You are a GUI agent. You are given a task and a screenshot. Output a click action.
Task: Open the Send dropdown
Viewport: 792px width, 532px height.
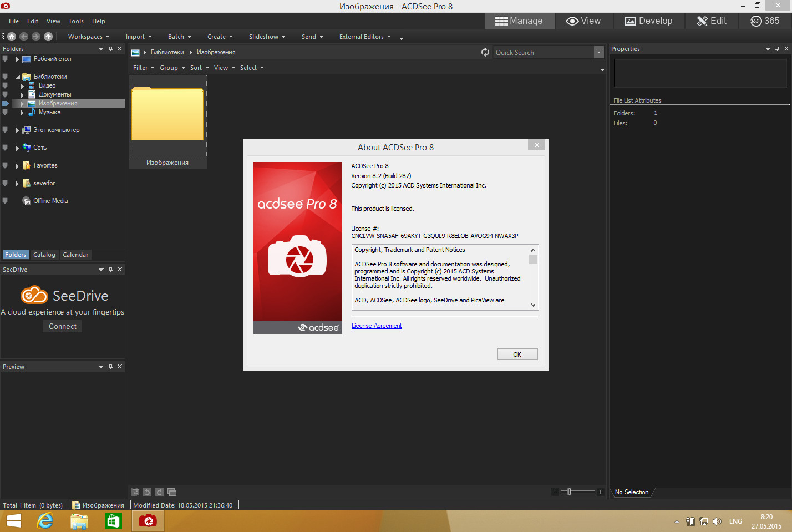coord(312,37)
